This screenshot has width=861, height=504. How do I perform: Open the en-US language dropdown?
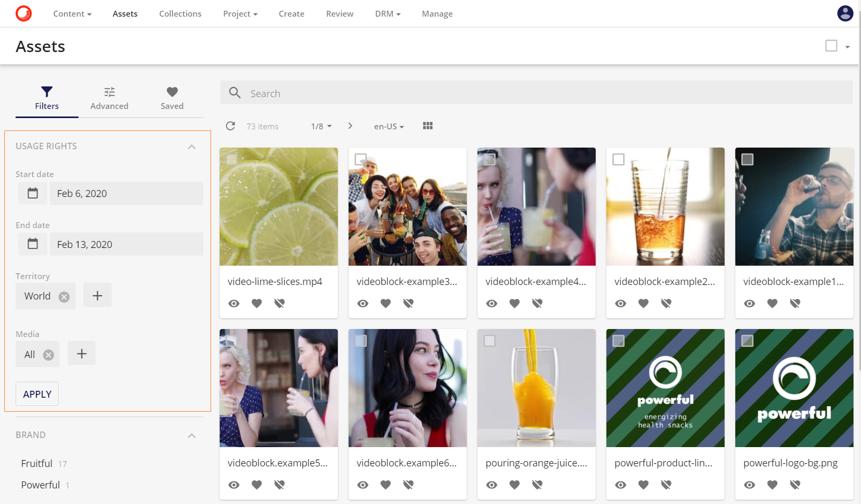(389, 127)
